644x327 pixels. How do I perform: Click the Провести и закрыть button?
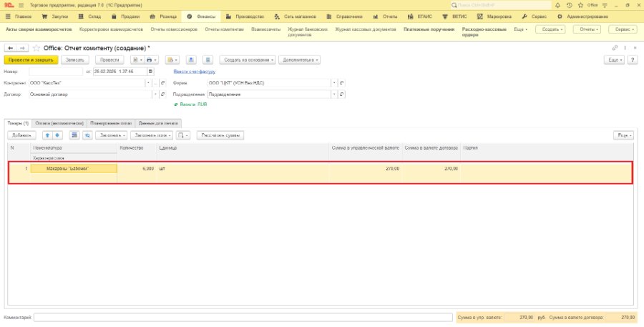[x=31, y=60]
